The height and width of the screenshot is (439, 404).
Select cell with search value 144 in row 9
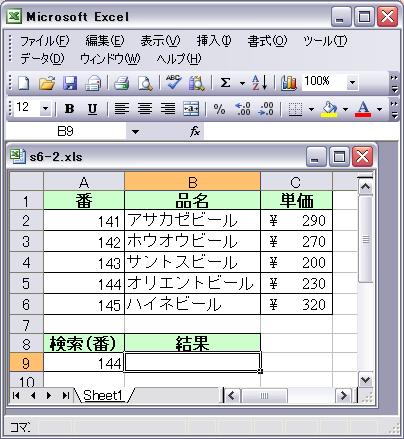[84, 362]
